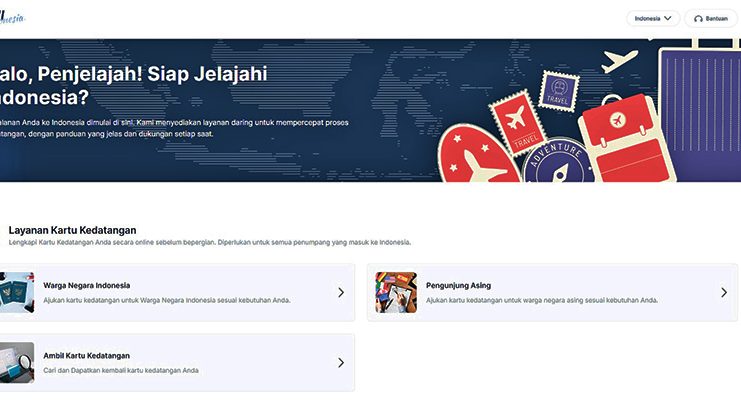Viewport: 741px width, 403px height.
Task: Click the passport thumbnail for Warga Negara Indonesia
Action: pyautogui.click(x=17, y=292)
